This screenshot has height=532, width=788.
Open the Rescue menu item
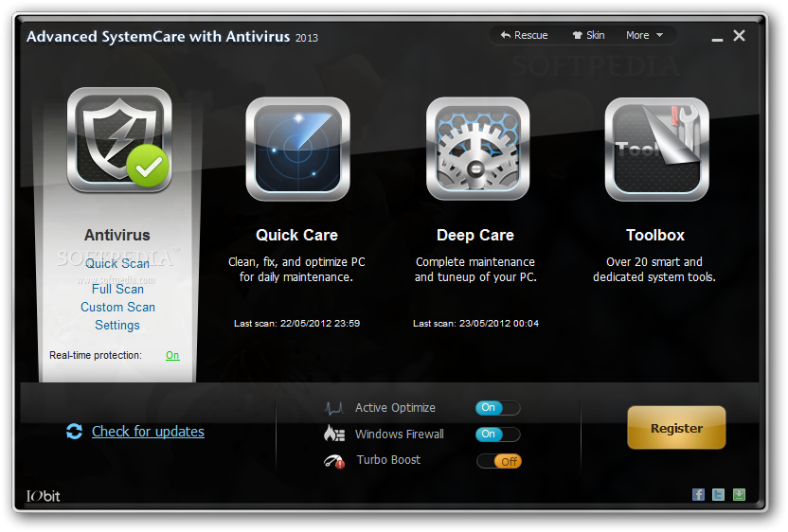(x=524, y=35)
